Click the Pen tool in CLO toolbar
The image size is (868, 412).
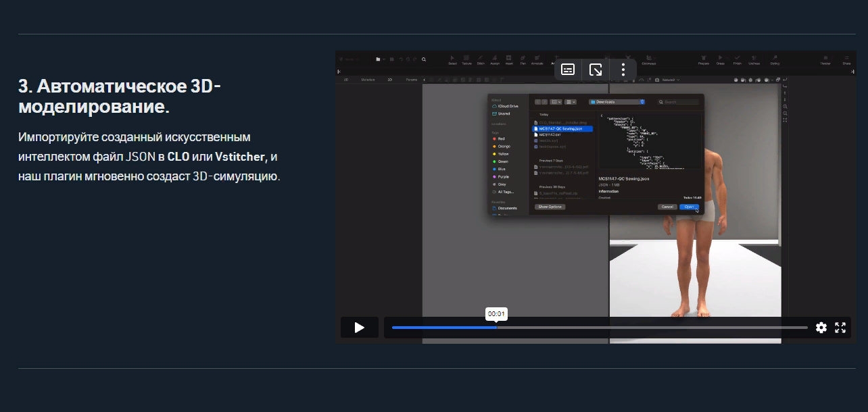[523, 59]
